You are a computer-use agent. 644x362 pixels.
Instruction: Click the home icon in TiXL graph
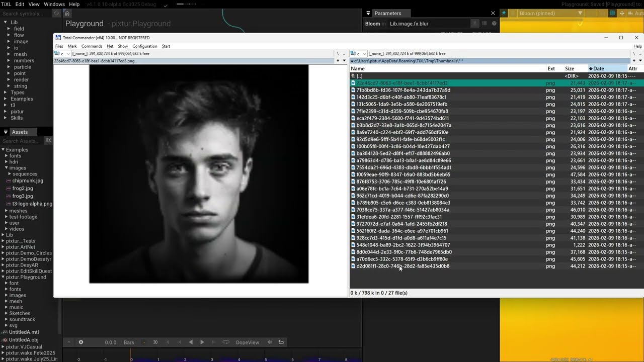[x=67, y=13]
